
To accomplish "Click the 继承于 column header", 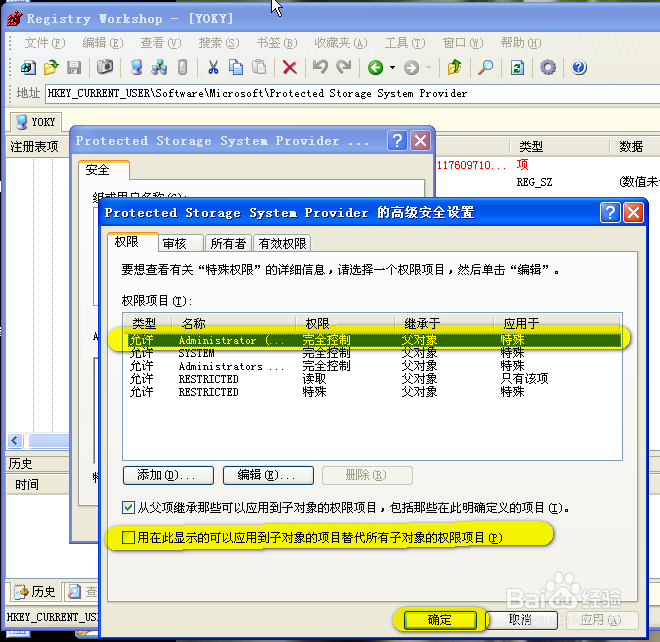I will (444, 323).
